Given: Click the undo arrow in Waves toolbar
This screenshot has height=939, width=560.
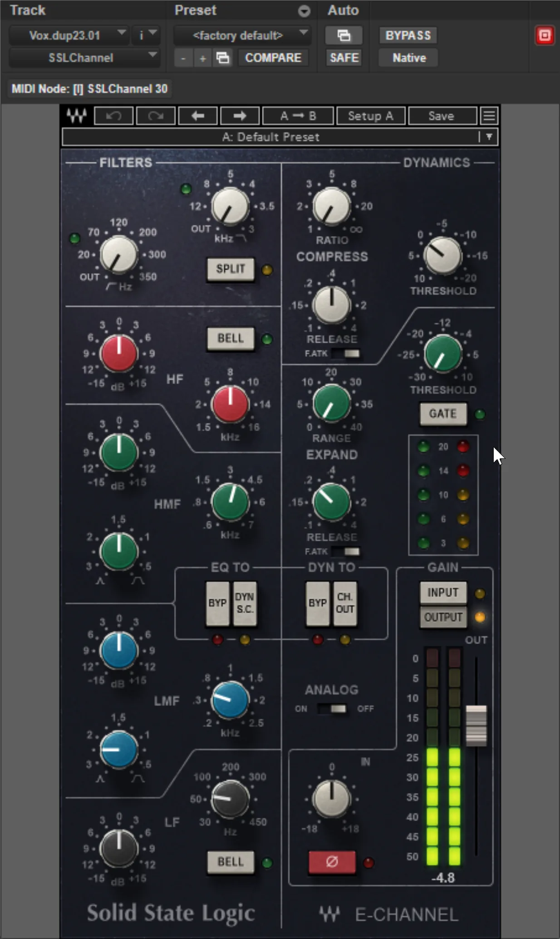Looking at the screenshot, I should pos(113,116).
